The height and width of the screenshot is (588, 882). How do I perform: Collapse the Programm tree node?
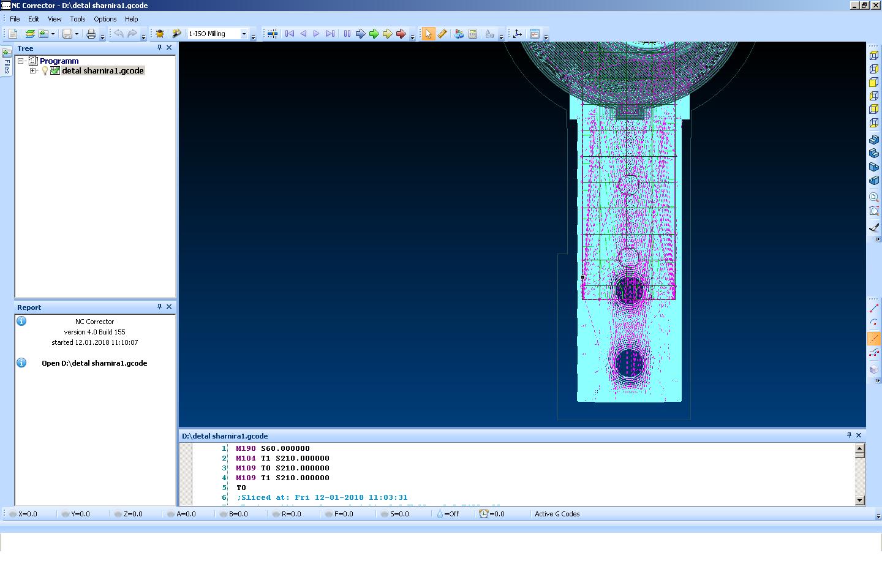pyautogui.click(x=21, y=61)
